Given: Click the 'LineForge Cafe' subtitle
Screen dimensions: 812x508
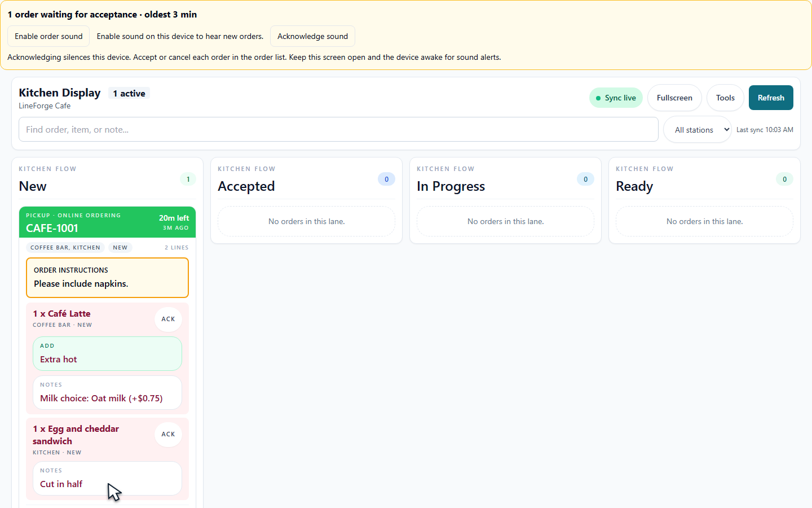Looking at the screenshot, I should click(45, 106).
